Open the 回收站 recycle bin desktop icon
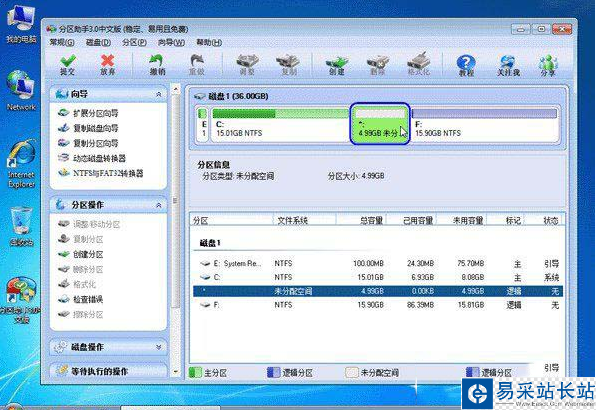Image resolution: width=596 pixels, height=410 pixels. (x=21, y=226)
